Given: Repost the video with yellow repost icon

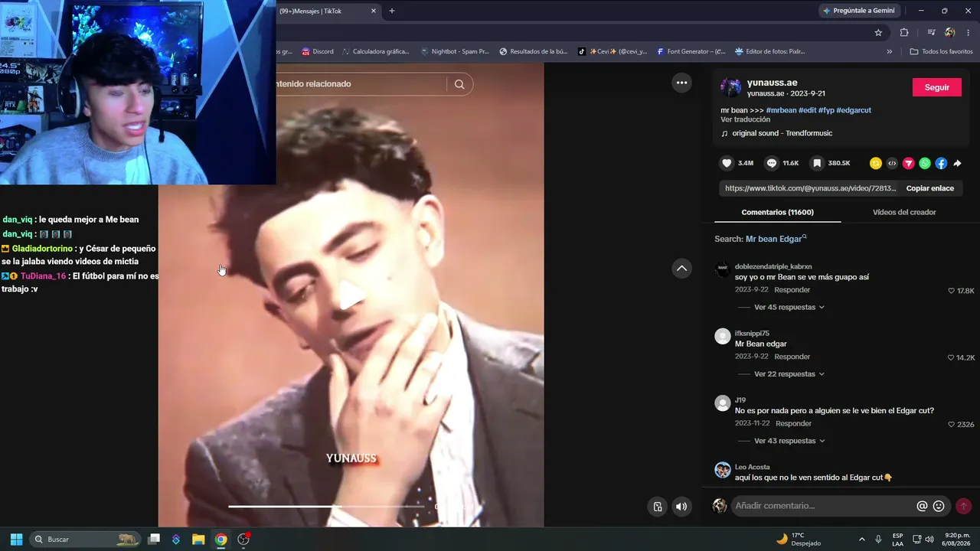Looking at the screenshot, I should click(x=876, y=163).
